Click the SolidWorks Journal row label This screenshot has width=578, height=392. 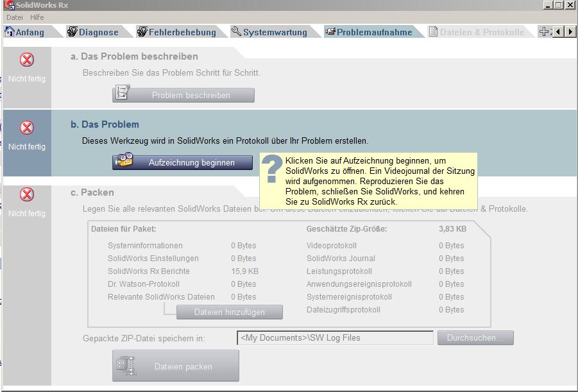(341, 259)
